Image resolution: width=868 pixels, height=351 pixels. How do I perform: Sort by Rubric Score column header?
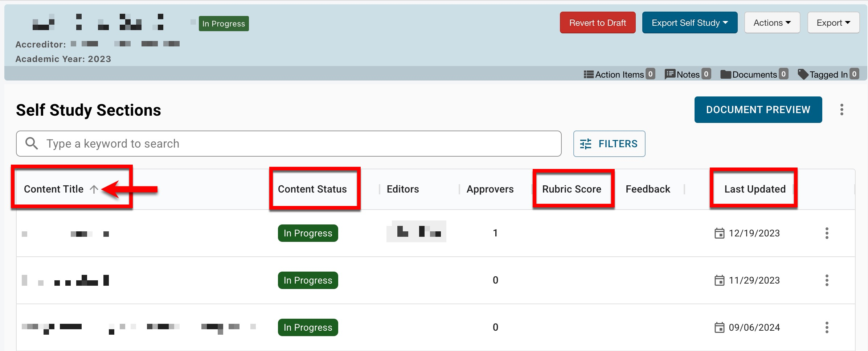[572, 189]
